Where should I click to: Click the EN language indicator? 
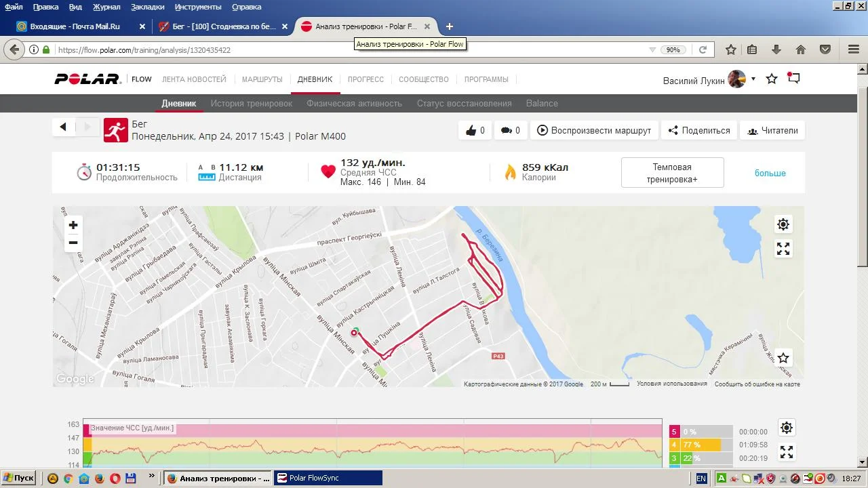click(701, 479)
